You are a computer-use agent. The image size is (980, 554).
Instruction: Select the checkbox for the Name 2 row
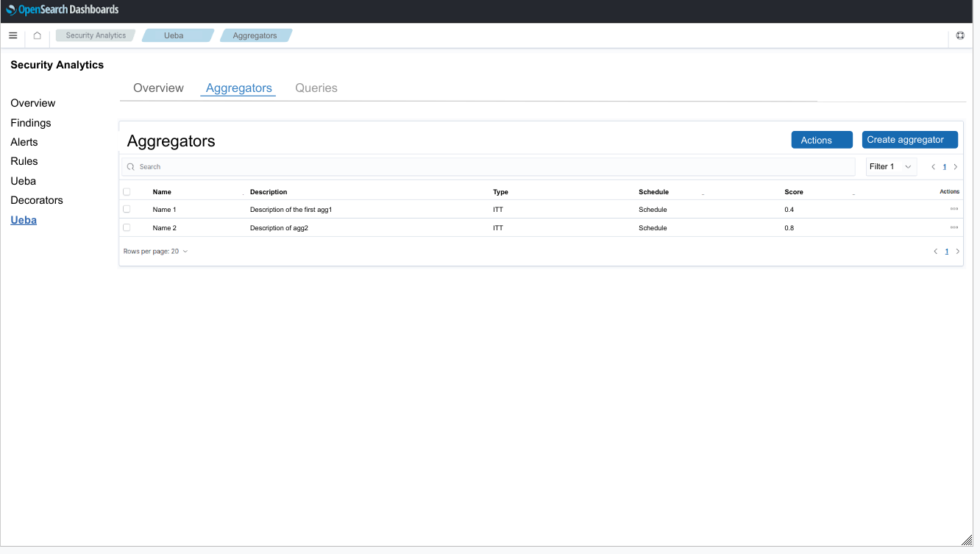tap(126, 227)
